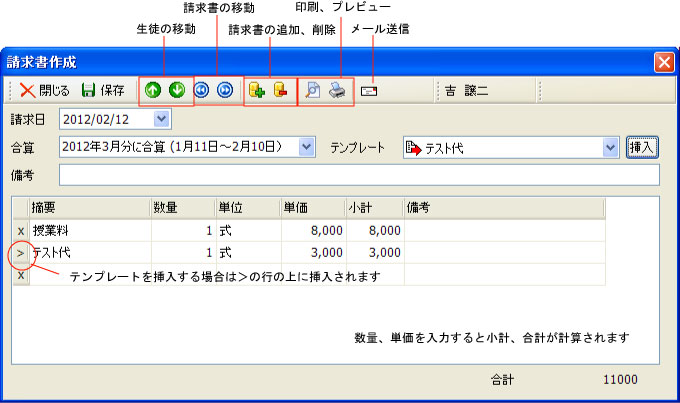
Task: Click the 摘要 column header
Action: 90,208
